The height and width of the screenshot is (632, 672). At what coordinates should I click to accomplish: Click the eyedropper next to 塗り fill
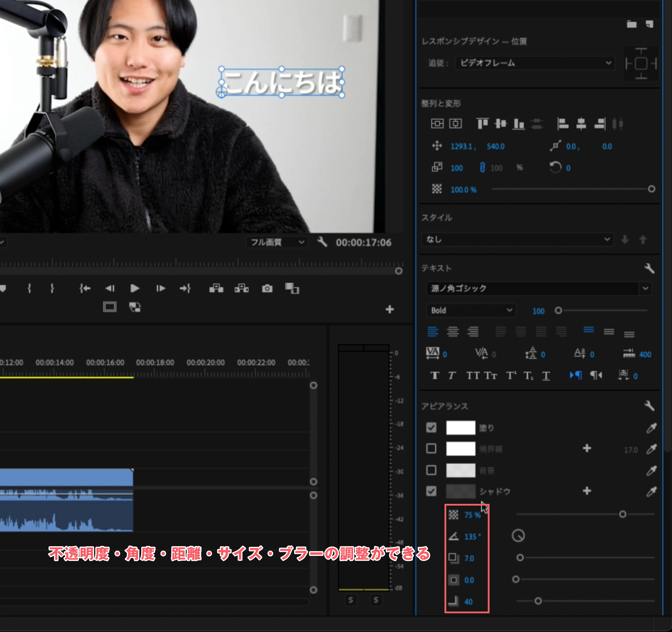point(651,428)
